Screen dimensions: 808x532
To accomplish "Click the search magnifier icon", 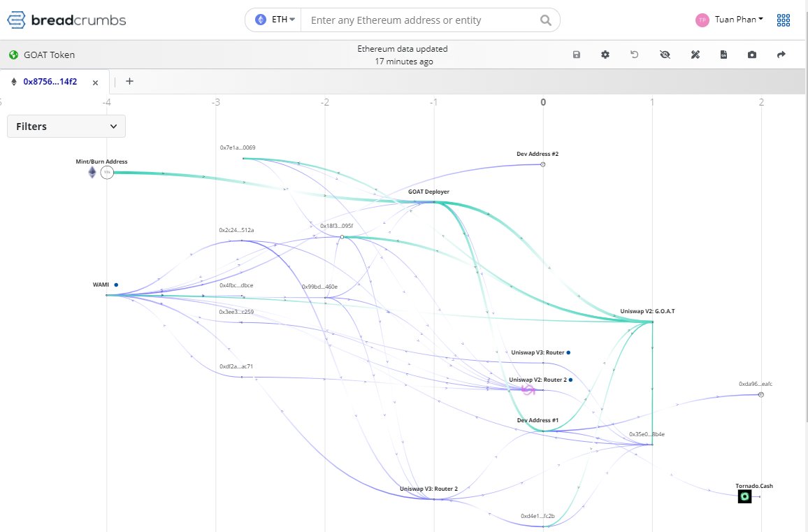I will [546, 20].
